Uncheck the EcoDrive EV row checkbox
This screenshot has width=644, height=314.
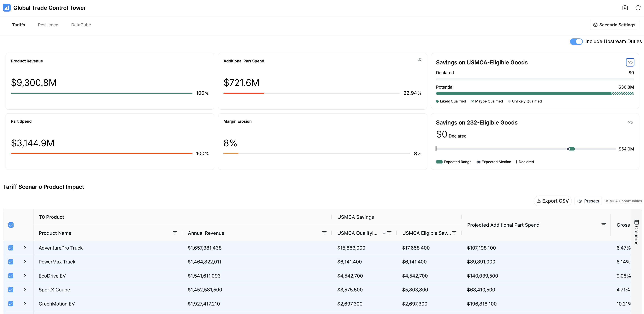coord(11,276)
